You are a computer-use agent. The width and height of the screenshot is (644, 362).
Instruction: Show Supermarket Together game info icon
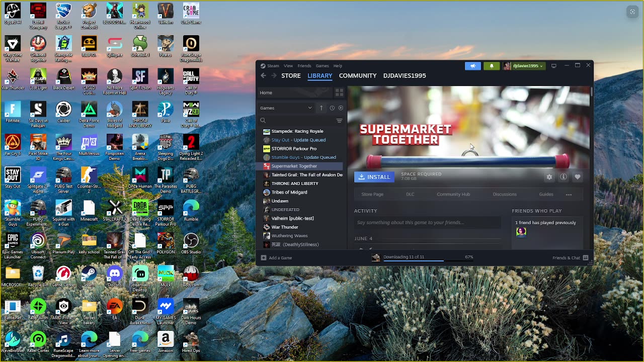click(563, 177)
